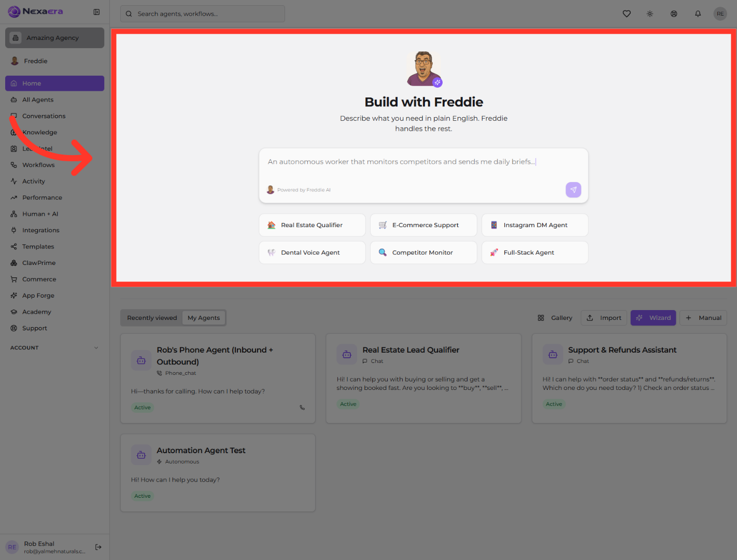Image resolution: width=737 pixels, height=560 pixels.
Task: Choose Competitor Monitor suggestion
Action: pyautogui.click(x=423, y=253)
